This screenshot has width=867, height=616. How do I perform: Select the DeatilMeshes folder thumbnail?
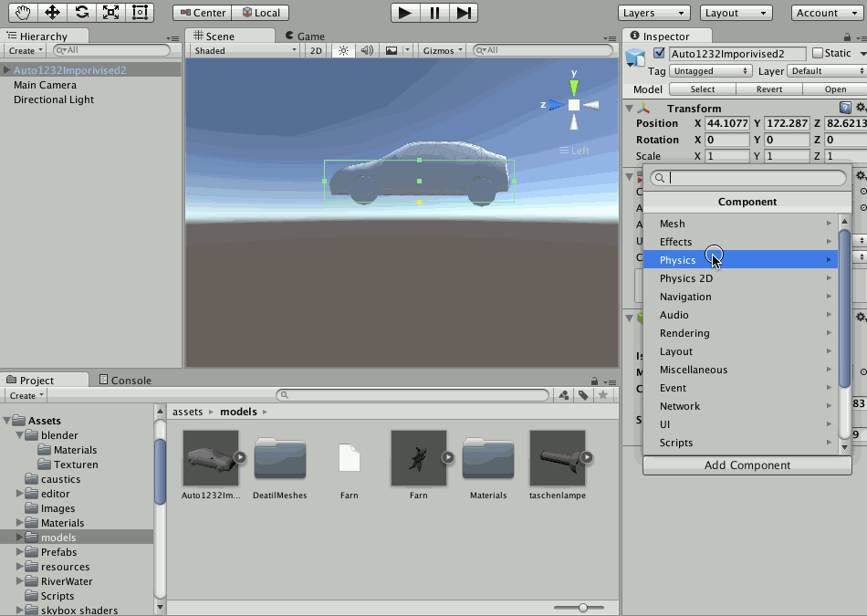point(280,458)
